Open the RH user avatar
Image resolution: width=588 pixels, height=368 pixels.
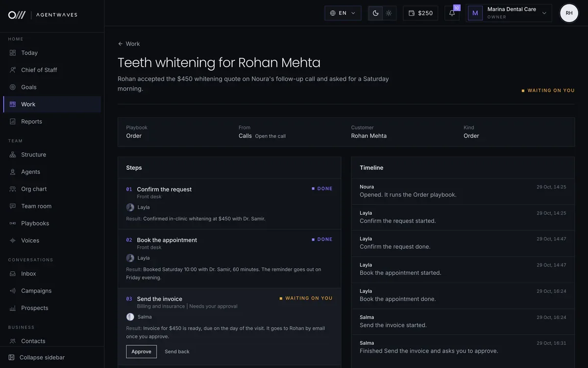coord(569,13)
